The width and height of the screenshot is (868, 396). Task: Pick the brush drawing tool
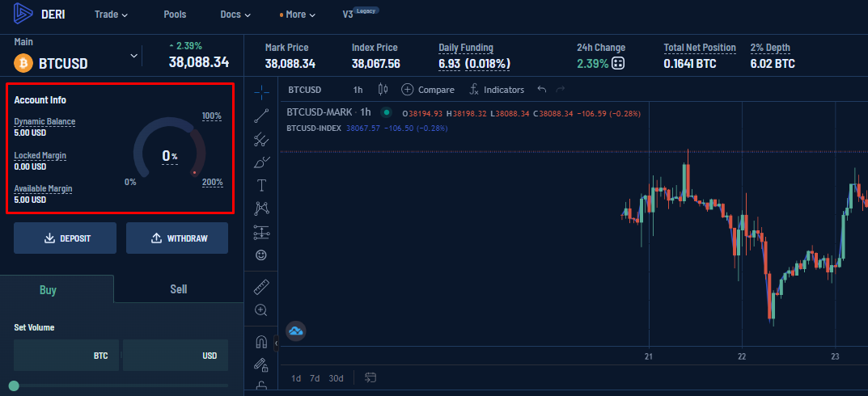261,162
